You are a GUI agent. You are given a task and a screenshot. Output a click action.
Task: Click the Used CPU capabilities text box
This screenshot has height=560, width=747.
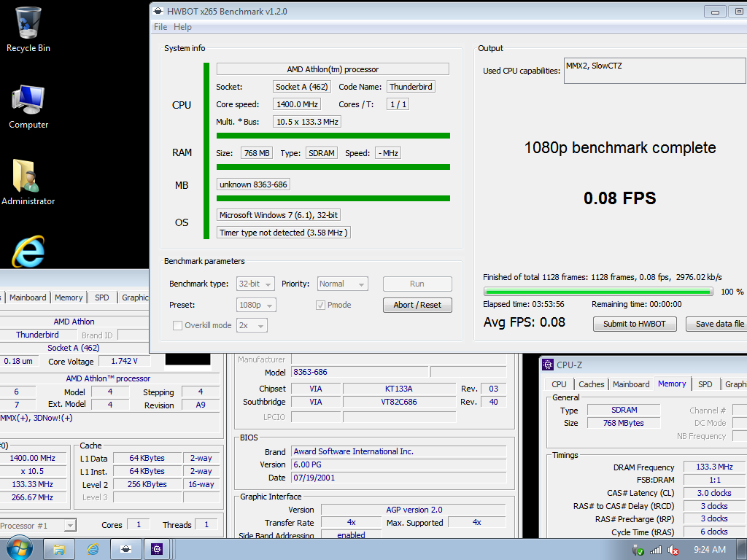(655, 71)
